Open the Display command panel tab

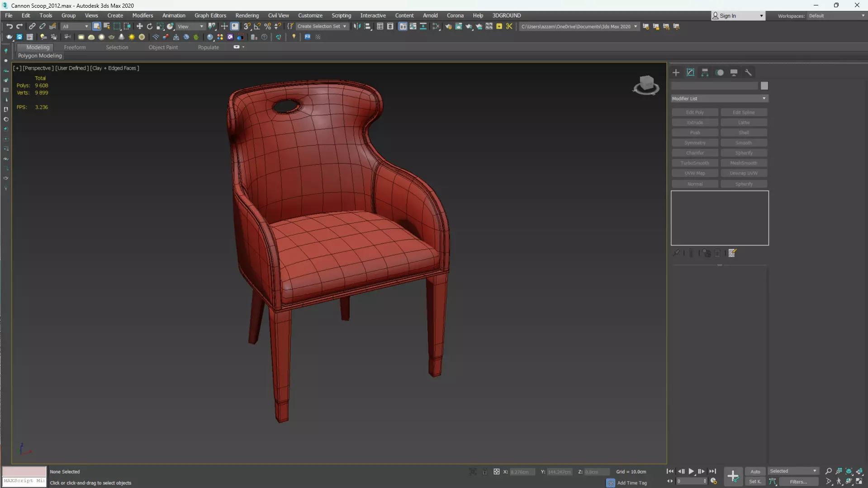(734, 72)
